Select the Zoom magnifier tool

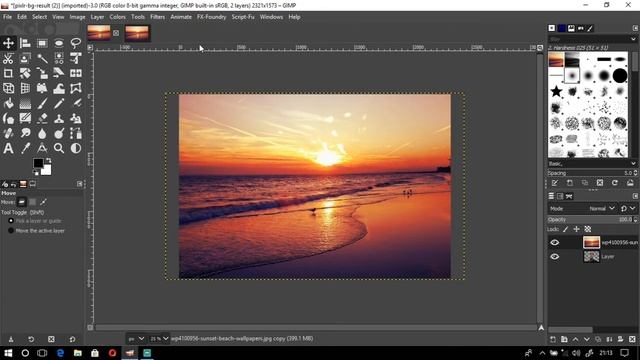tap(59, 148)
